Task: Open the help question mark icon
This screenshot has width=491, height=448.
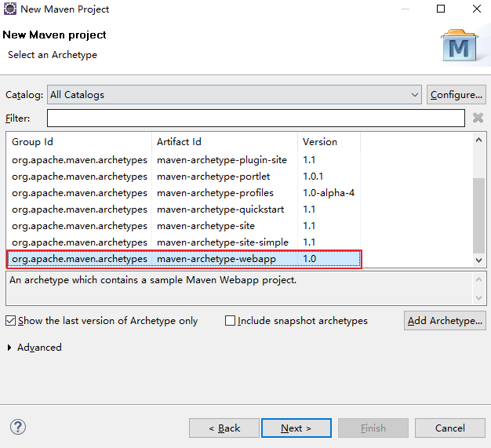Action: point(18,427)
